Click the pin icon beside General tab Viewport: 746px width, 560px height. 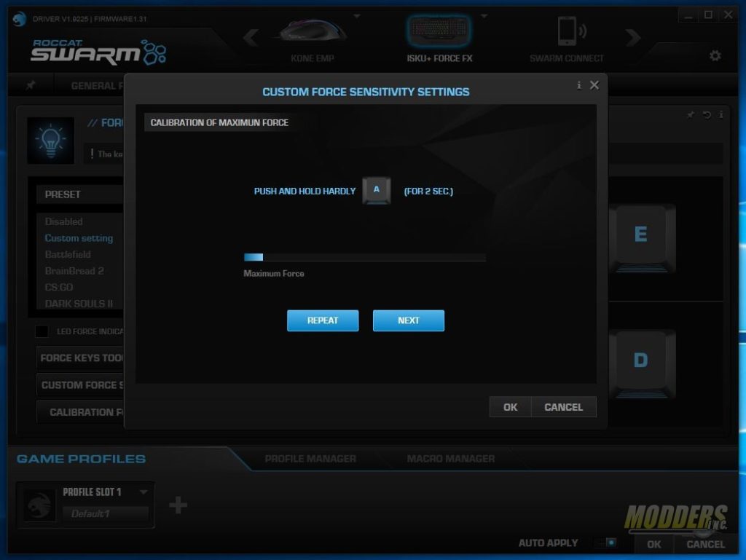[31, 85]
